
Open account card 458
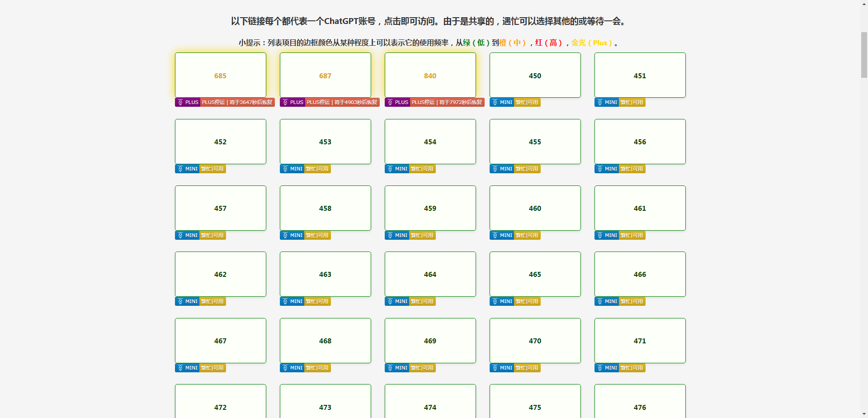point(325,208)
